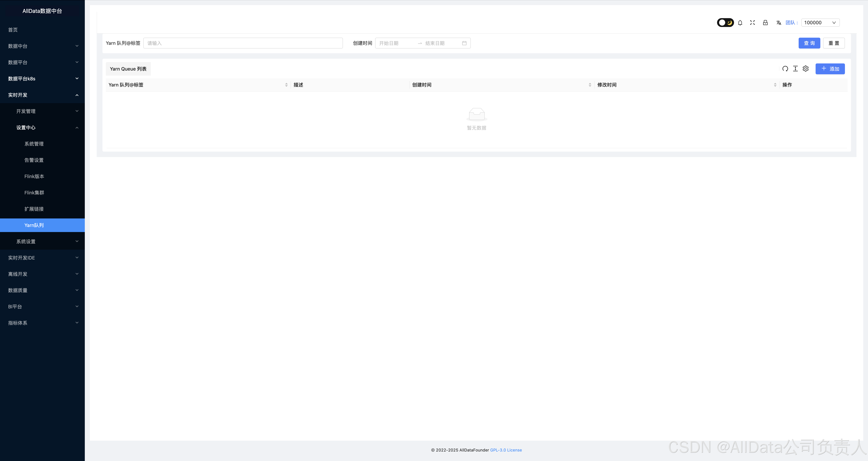Toggle the dark mode switch
The image size is (868, 461).
click(725, 23)
